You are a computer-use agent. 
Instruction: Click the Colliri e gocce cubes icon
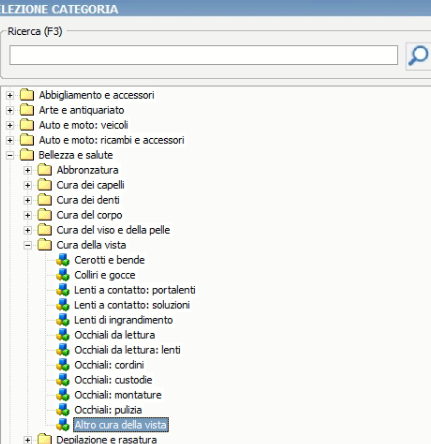click(63, 275)
